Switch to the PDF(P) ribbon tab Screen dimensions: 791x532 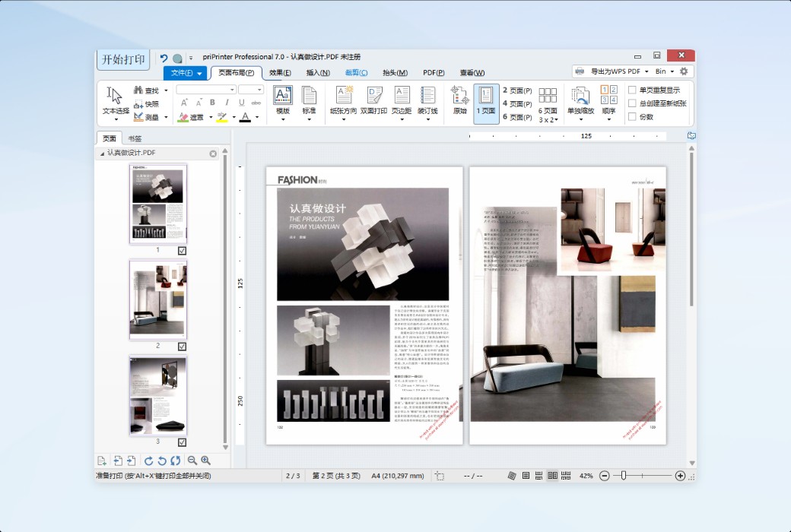click(434, 73)
